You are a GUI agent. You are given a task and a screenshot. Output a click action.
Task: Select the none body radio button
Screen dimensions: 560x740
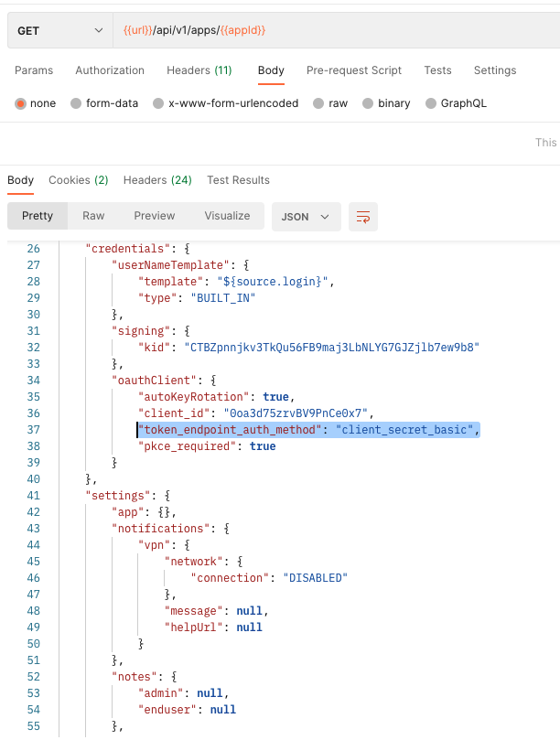tap(20, 103)
